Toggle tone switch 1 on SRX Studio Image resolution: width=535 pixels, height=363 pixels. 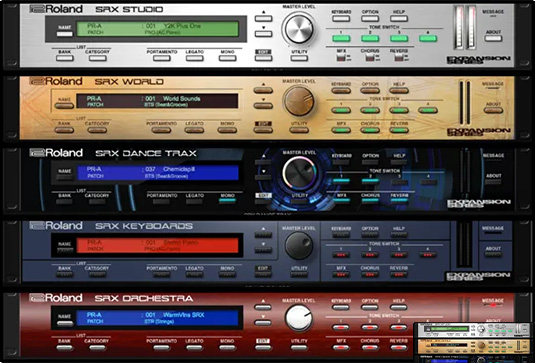(341, 38)
